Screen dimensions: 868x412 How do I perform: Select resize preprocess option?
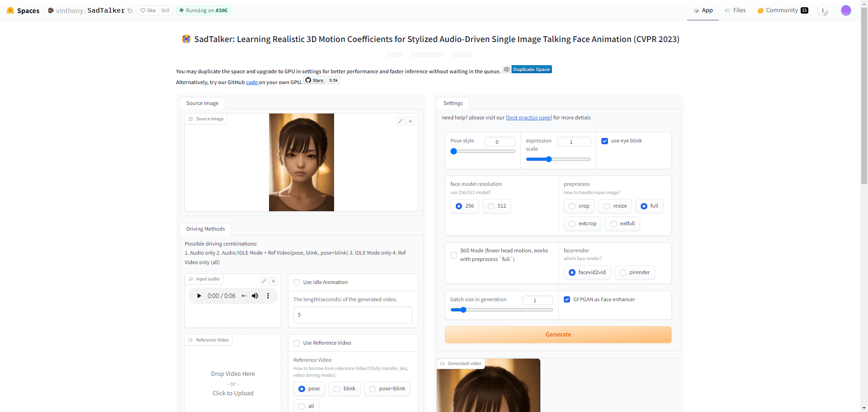(x=615, y=206)
